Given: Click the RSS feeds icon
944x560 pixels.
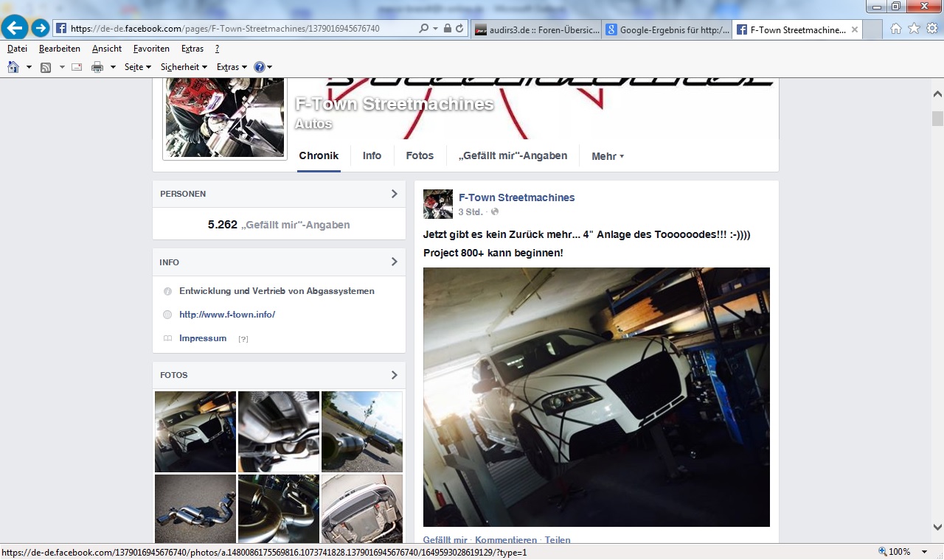Looking at the screenshot, I should click(46, 67).
